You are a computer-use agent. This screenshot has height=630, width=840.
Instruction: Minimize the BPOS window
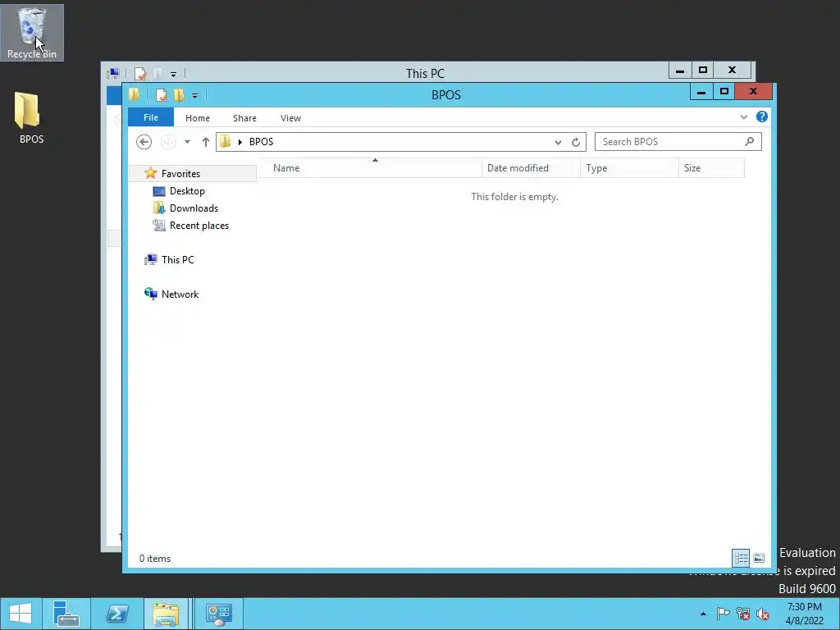coord(701,92)
